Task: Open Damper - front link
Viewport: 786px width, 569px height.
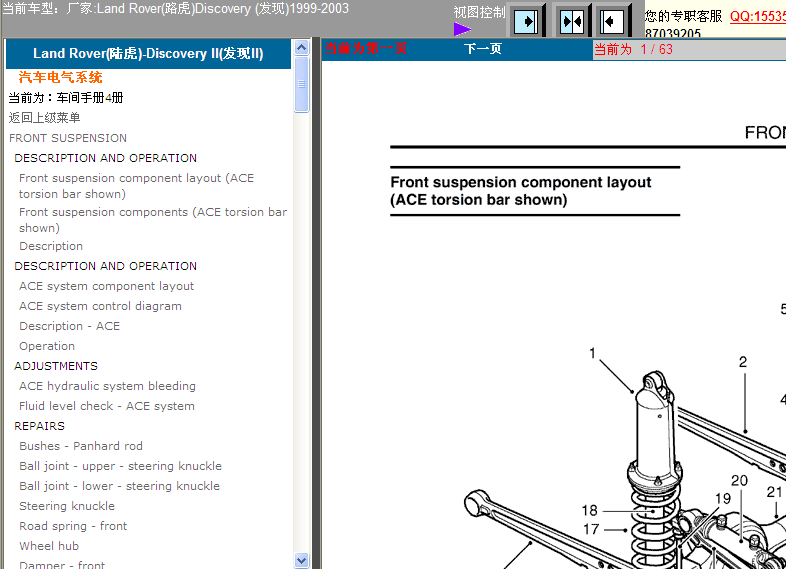Action: pos(62,564)
